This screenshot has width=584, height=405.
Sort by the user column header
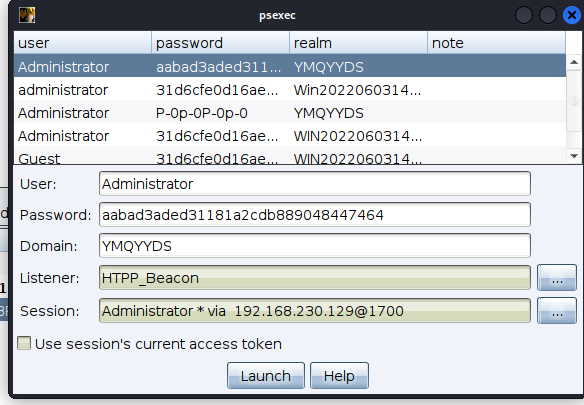pos(83,43)
